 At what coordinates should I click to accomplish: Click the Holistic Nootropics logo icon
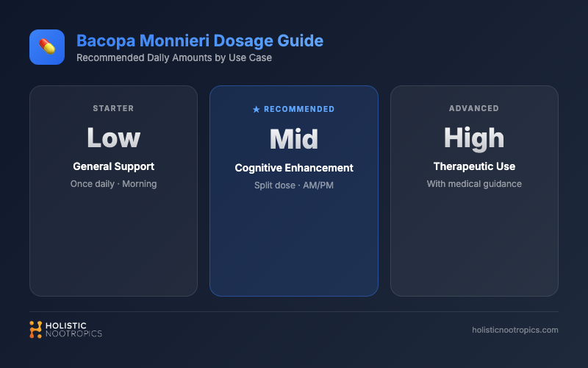35,329
